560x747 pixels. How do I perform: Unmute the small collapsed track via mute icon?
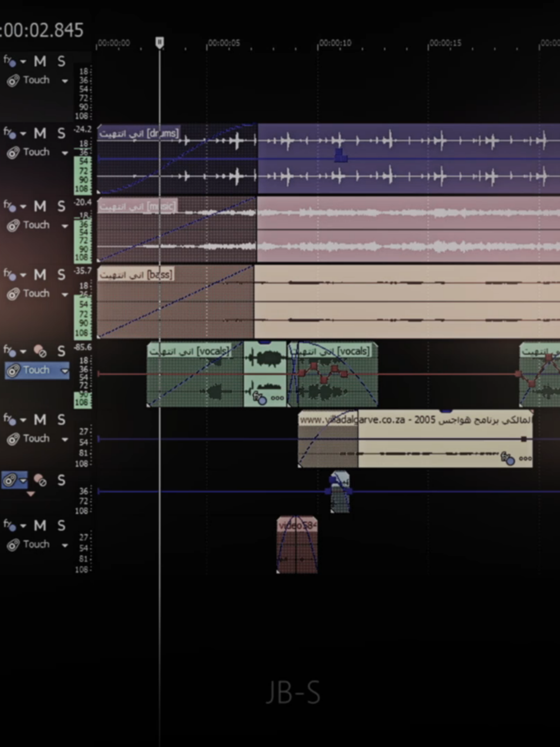[x=40, y=480]
